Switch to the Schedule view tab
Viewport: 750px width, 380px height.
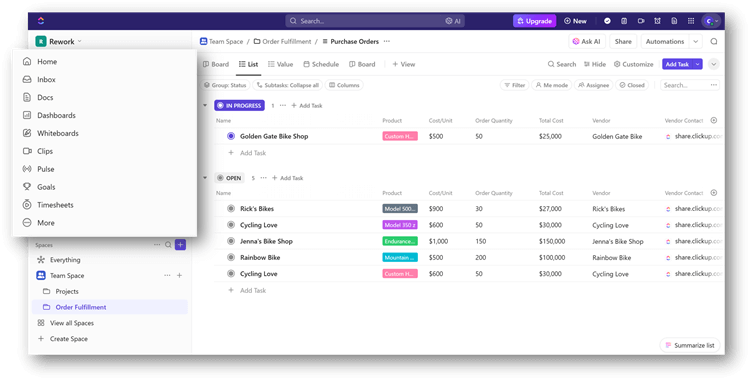tap(320, 64)
